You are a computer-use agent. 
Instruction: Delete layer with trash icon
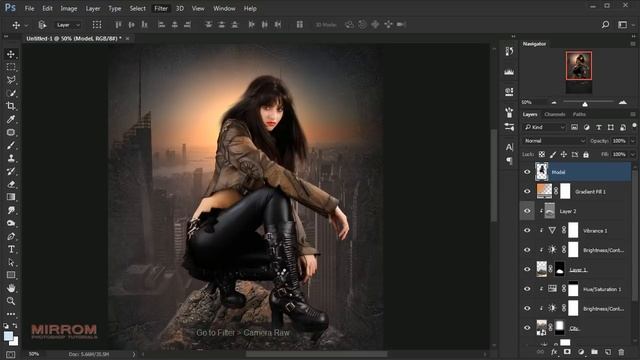(x=621, y=351)
